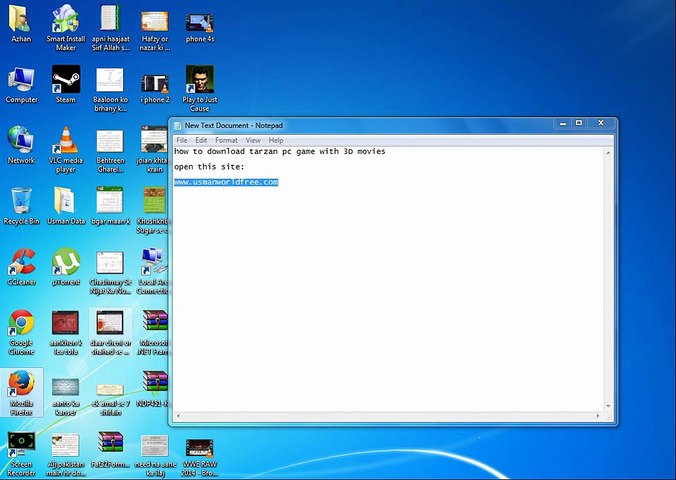Viewport: 676px width, 480px height.
Task: Select the µTorrent desktop icon
Action: click(x=65, y=262)
